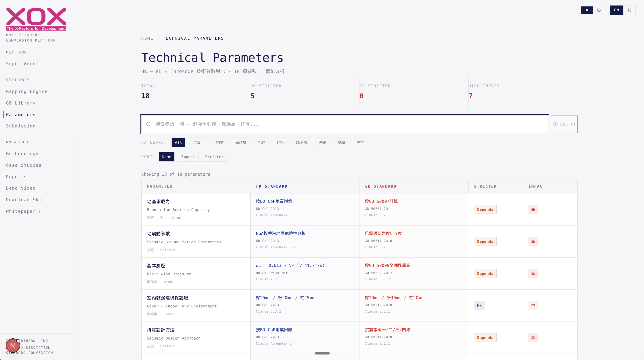Filter category by 鋼材
The image size is (644, 360).
coord(220,142)
